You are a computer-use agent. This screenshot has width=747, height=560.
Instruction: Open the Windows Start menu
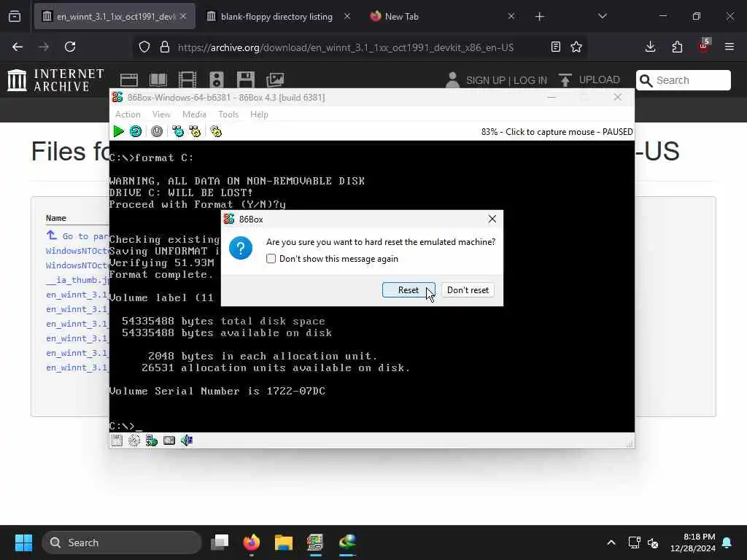(x=23, y=542)
